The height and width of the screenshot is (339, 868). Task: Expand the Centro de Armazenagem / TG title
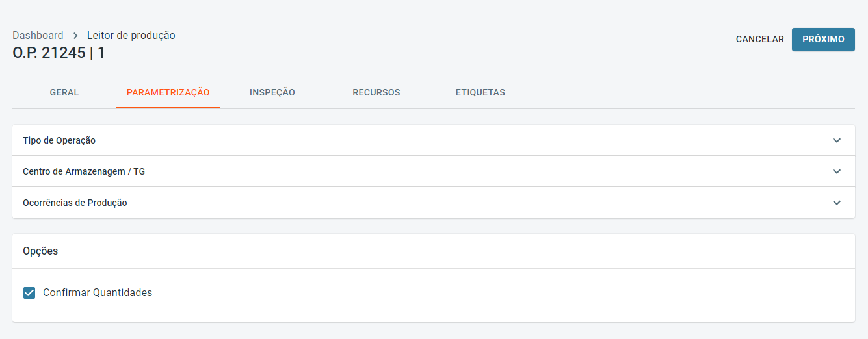pos(84,171)
